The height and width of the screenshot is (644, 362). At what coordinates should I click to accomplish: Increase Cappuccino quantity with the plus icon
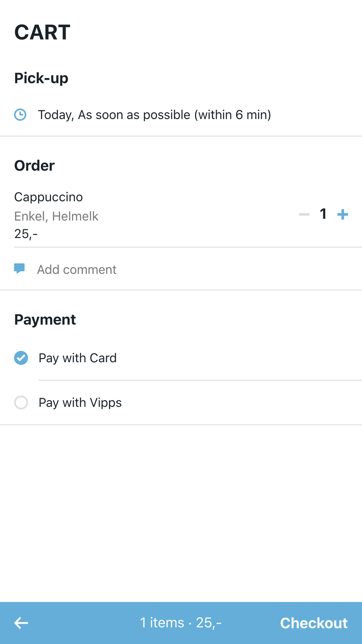coord(342,214)
